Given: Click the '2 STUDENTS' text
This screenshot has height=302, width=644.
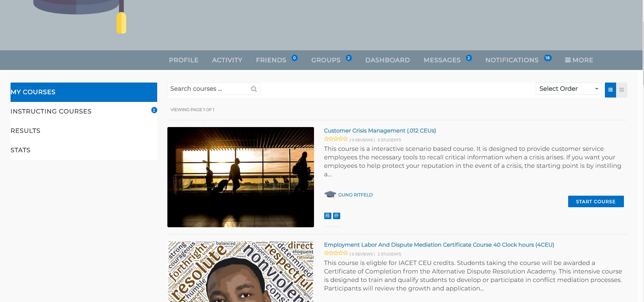Looking at the screenshot, I should [x=389, y=254].
